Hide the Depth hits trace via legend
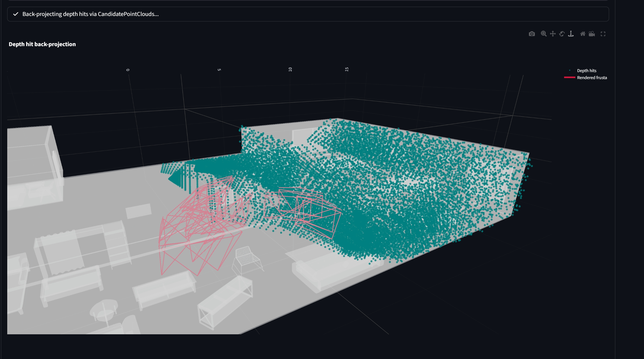Image resolution: width=644 pixels, height=359 pixels. [x=587, y=70]
